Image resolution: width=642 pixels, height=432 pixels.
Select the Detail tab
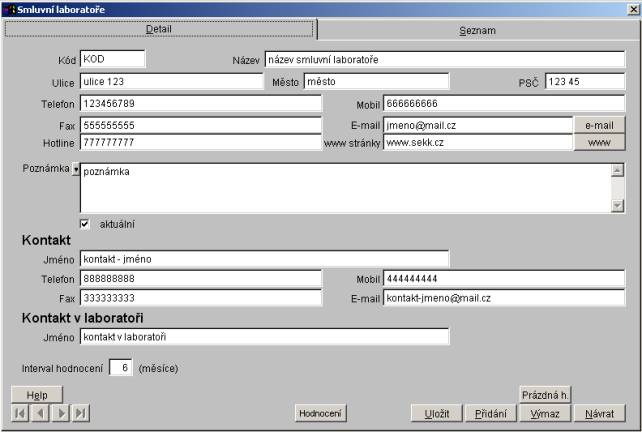pos(159,29)
